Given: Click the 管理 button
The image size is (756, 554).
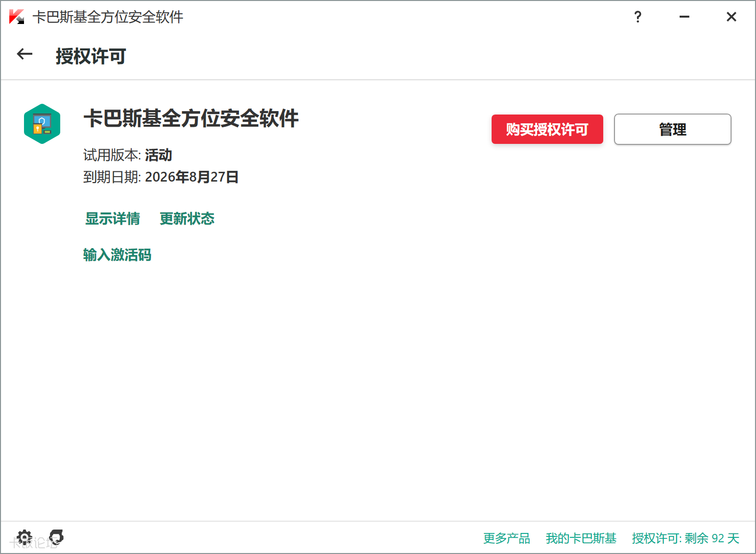Looking at the screenshot, I should [x=673, y=129].
